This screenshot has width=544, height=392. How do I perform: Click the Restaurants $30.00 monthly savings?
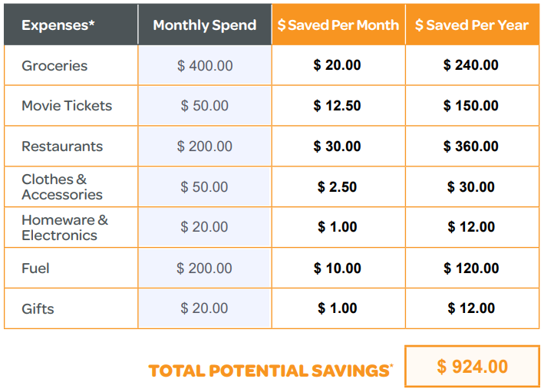[338, 146]
